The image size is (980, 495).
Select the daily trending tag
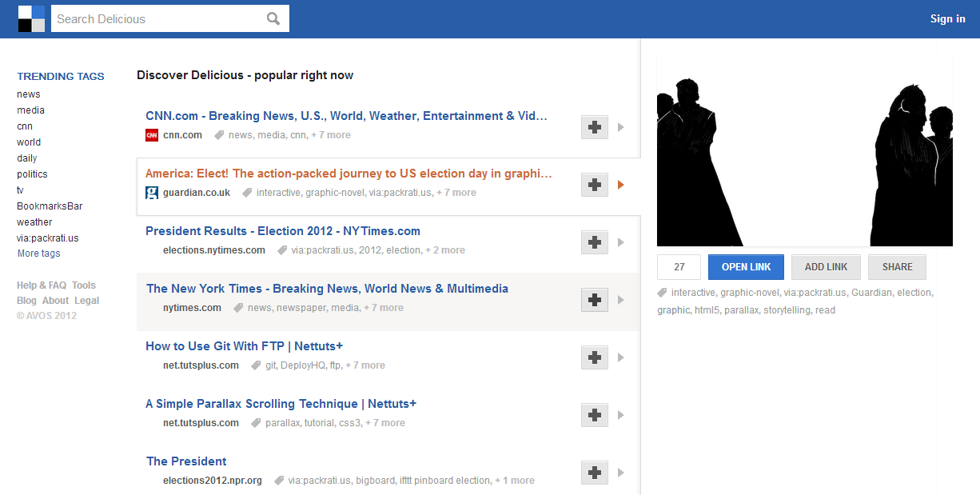[x=27, y=158]
